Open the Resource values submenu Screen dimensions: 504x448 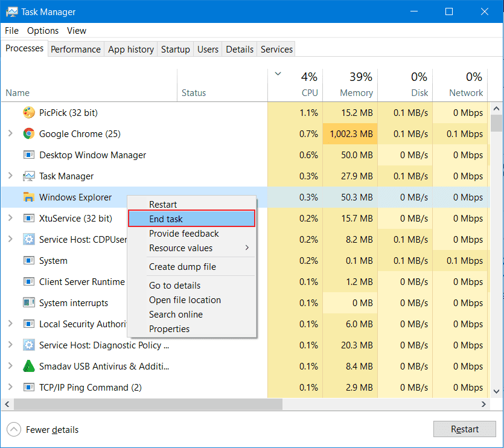pyautogui.click(x=191, y=248)
